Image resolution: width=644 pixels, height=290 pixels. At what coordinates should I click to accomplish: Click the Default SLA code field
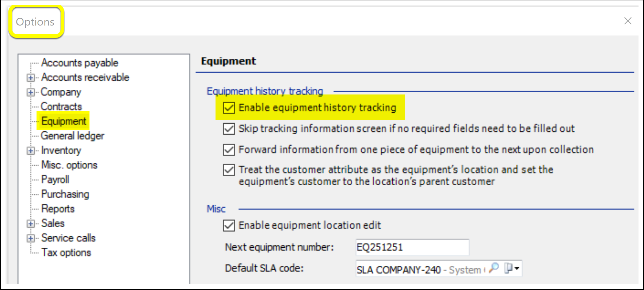(x=439, y=268)
